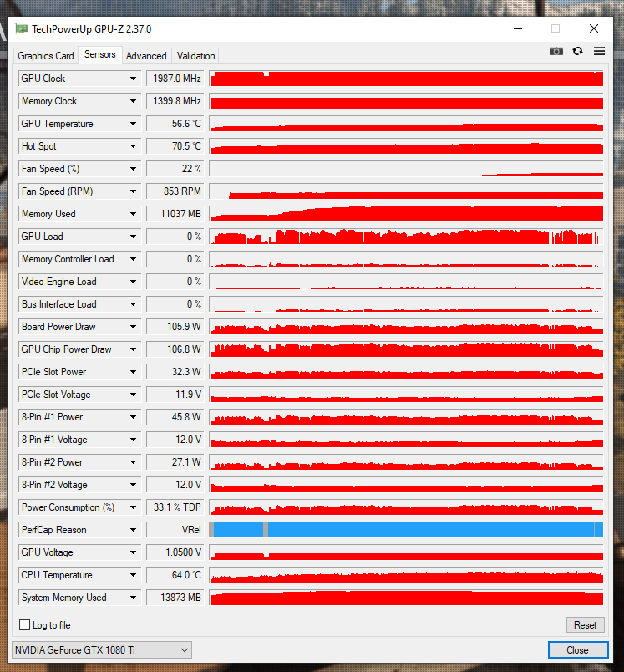This screenshot has width=624, height=672.
Task: Open the 8-Pin #1 Voltage dropdown
Action: click(133, 440)
